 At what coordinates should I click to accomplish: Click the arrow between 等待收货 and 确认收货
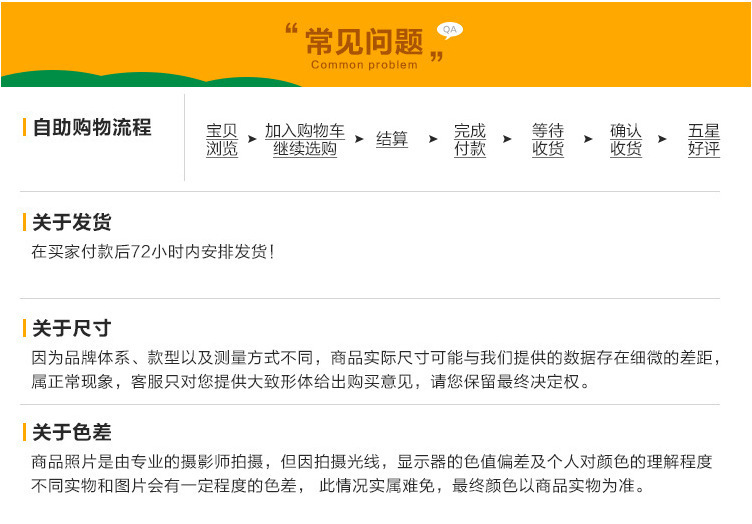click(x=588, y=139)
